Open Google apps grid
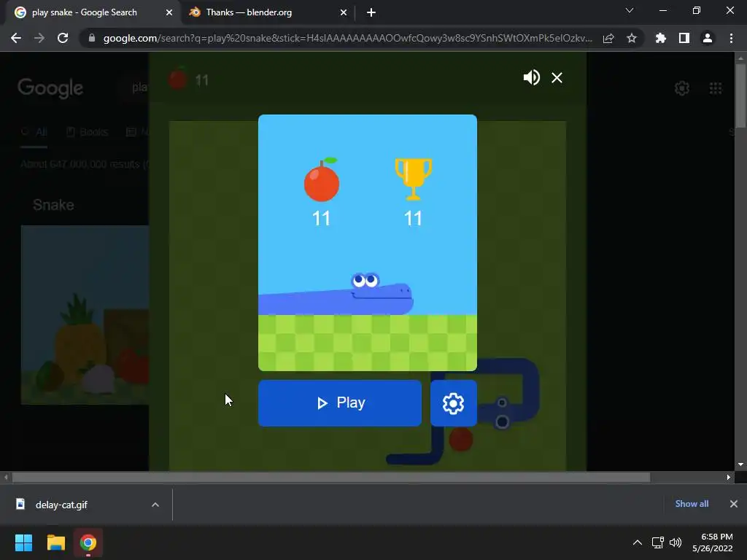Viewport: 747px width, 560px height. [715, 88]
